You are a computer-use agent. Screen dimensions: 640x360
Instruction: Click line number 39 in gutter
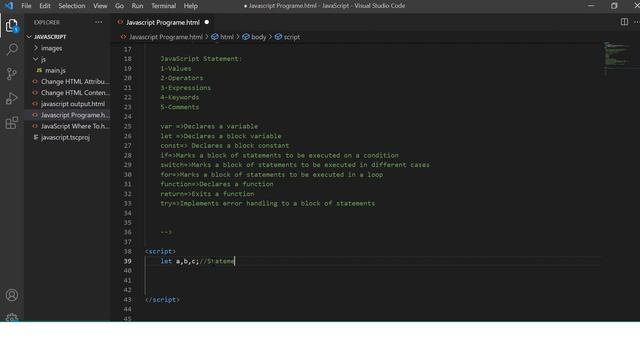pyautogui.click(x=128, y=261)
